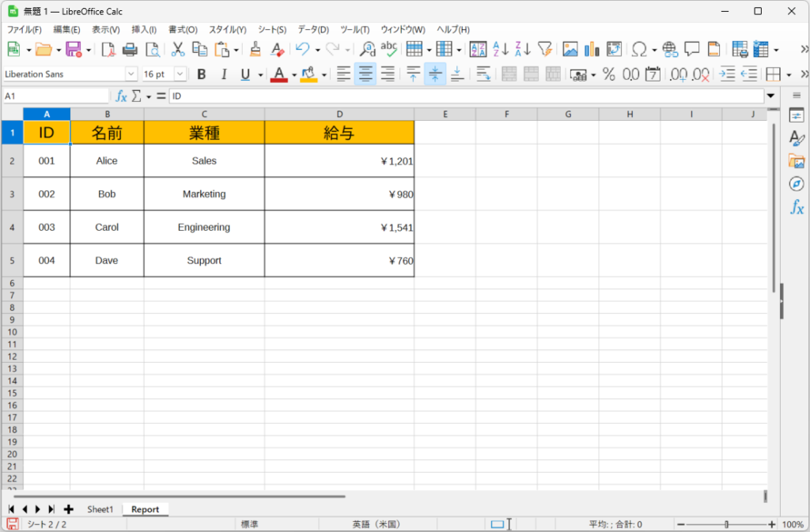Open the Liberation Sans font name dropdown

click(x=131, y=74)
